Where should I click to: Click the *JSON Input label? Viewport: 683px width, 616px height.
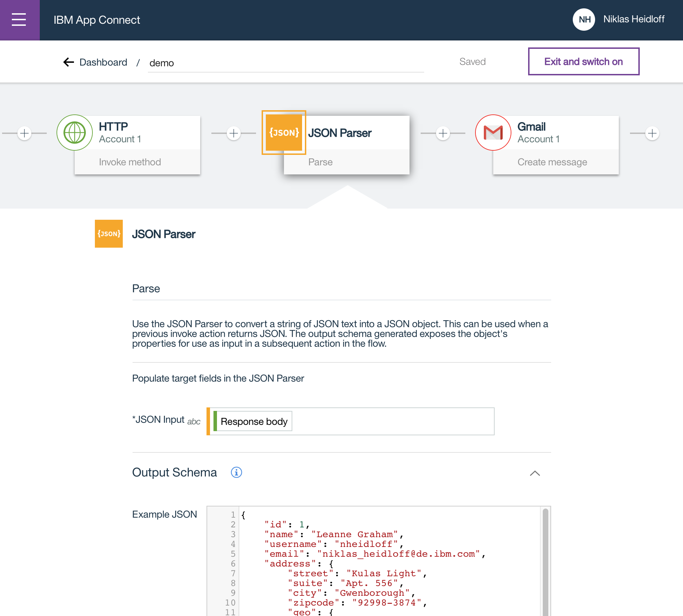[x=158, y=420]
